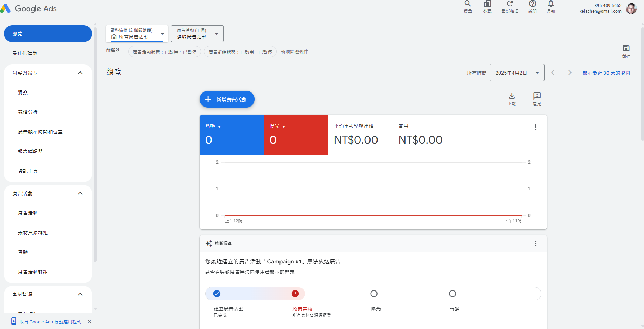This screenshot has width=644, height=329.
Task: Click the Google Ads logo
Action: 29,8
